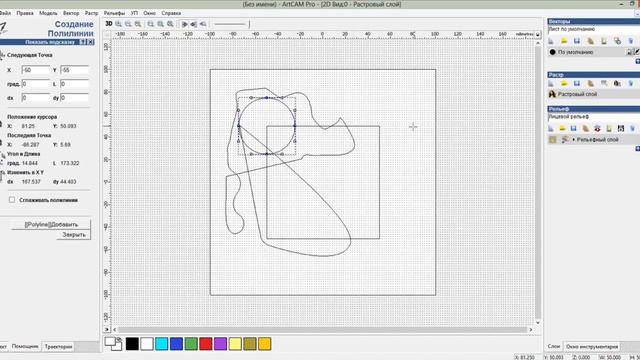The height and width of the screenshot is (360, 640).
Task: Toggle the visibility square of Рельефный слой
Action: (553, 140)
